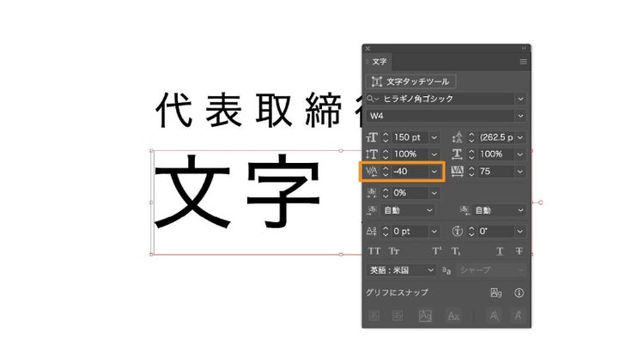Viewport: 644px width, 362px height.
Task: Open the leading value dropdown
Action: click(x=520, y=137)
